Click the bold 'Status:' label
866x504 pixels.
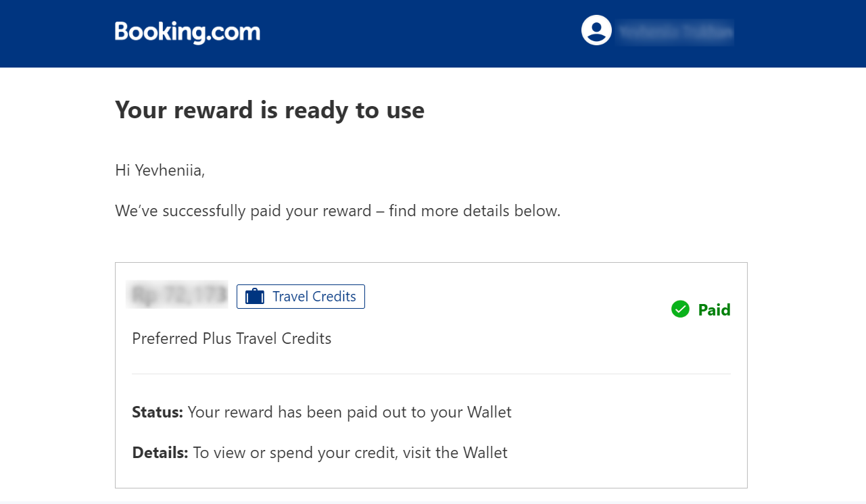click(x=158, y=412)
